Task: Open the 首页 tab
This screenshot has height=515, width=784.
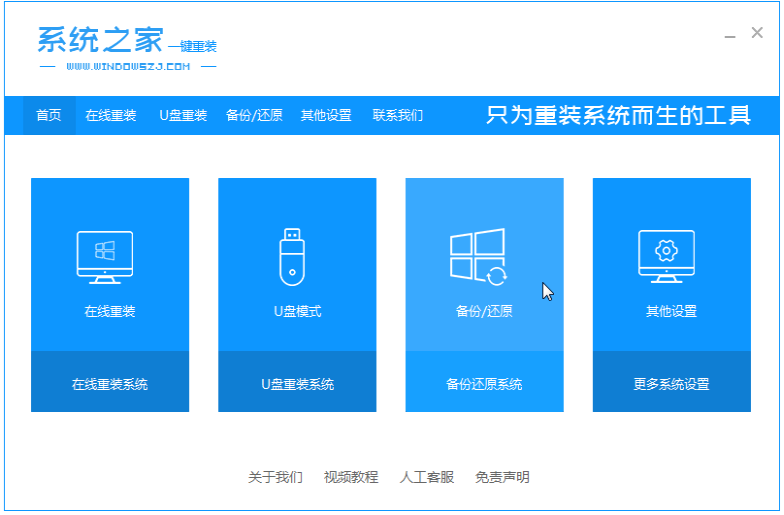Action: tap(49, 116)
